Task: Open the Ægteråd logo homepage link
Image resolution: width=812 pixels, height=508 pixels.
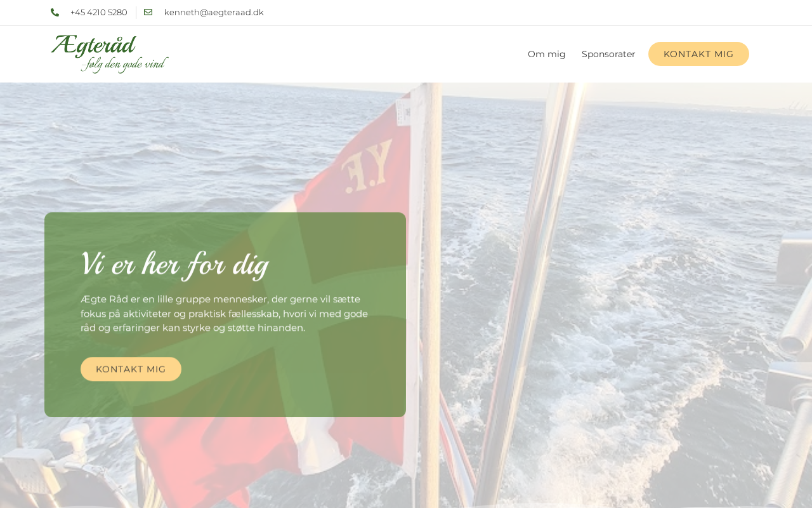Action: (x=110, y=54)
